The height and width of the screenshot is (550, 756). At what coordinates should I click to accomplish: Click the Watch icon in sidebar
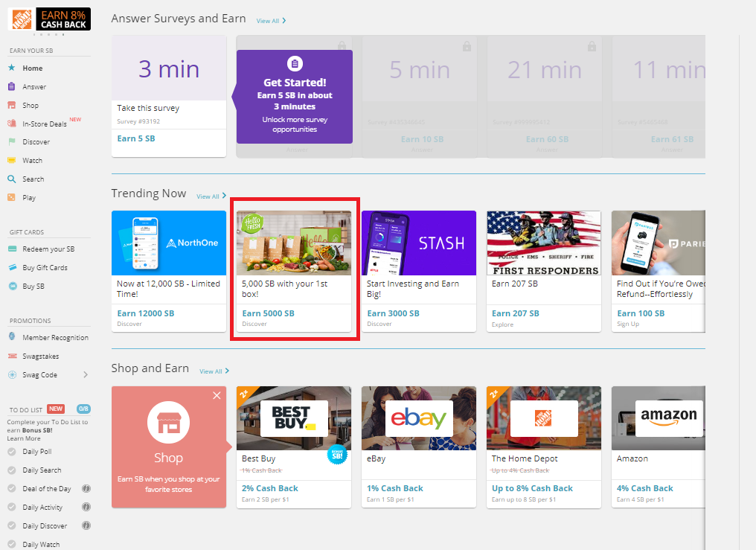click(x=12, y=161)
